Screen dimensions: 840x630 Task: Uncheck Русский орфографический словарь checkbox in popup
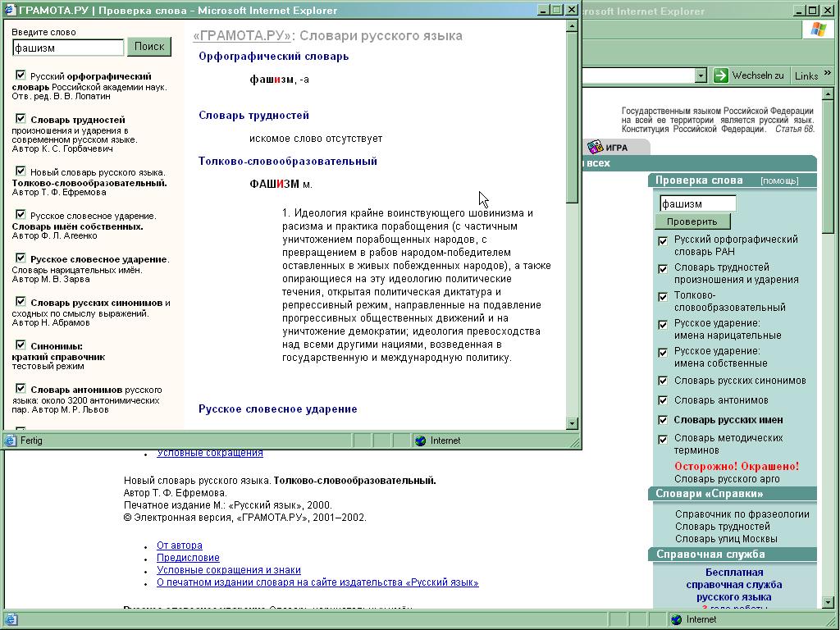(21, 75)
